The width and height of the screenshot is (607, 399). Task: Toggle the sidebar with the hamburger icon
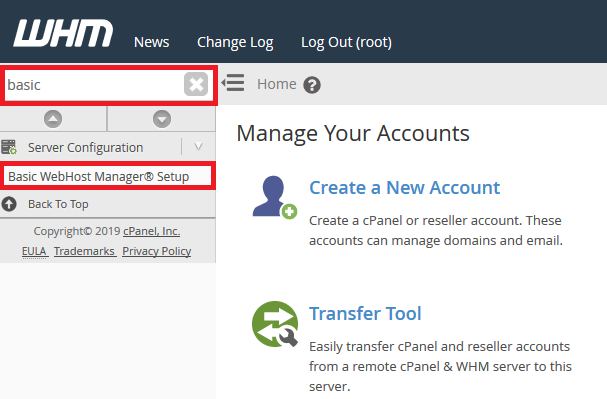coord(233,83)
